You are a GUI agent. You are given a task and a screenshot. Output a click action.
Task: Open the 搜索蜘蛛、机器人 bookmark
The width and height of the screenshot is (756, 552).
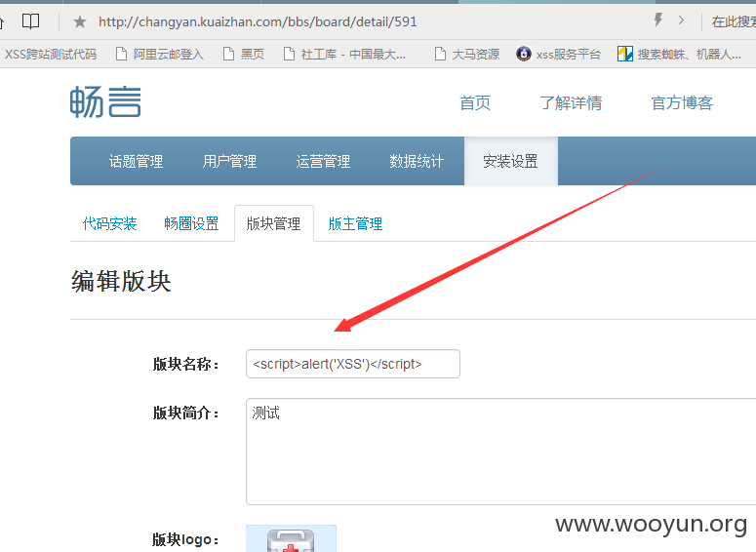click(x=679, y=54)
